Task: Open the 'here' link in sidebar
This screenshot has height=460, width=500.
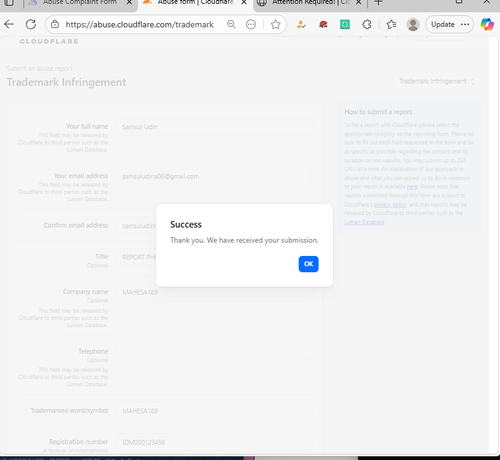Action: 412,187
